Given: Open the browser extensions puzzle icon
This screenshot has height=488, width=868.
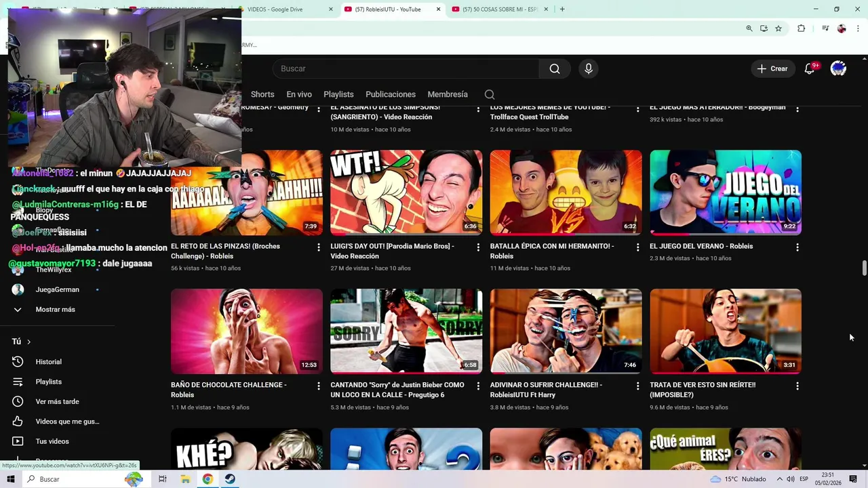Looking at the screenshot, I should (x=801, y=28).
